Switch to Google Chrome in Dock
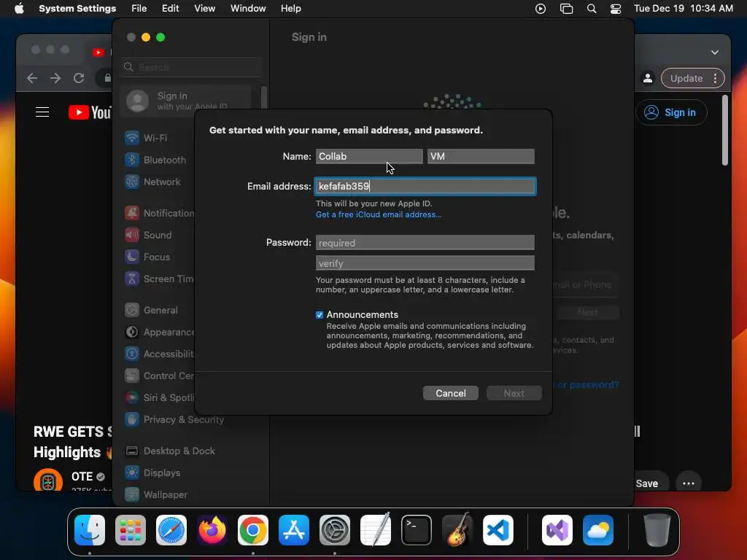Screen dimensions: 747x560 click(x=253, y=530)
